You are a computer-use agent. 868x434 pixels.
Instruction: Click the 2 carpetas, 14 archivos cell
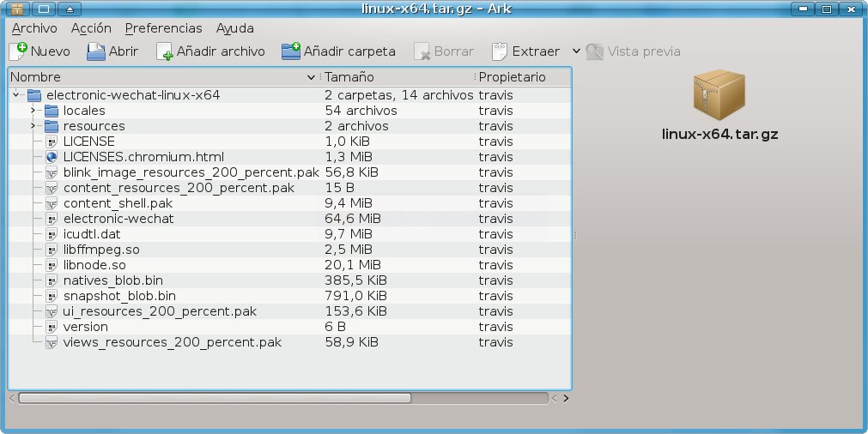point(398,95)
